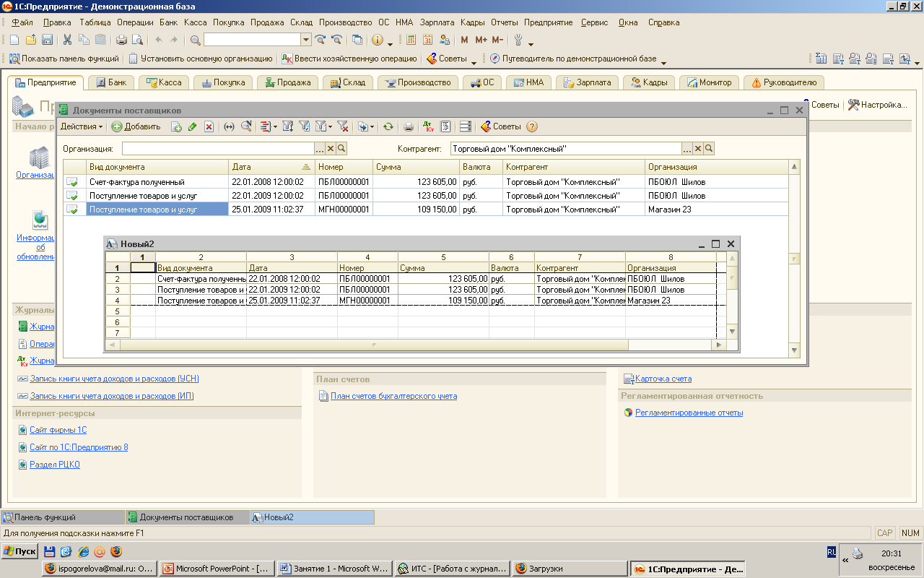924x578 pixels.
Task: Click the find in list magnifier icon
Action: (x=246, y=126)
